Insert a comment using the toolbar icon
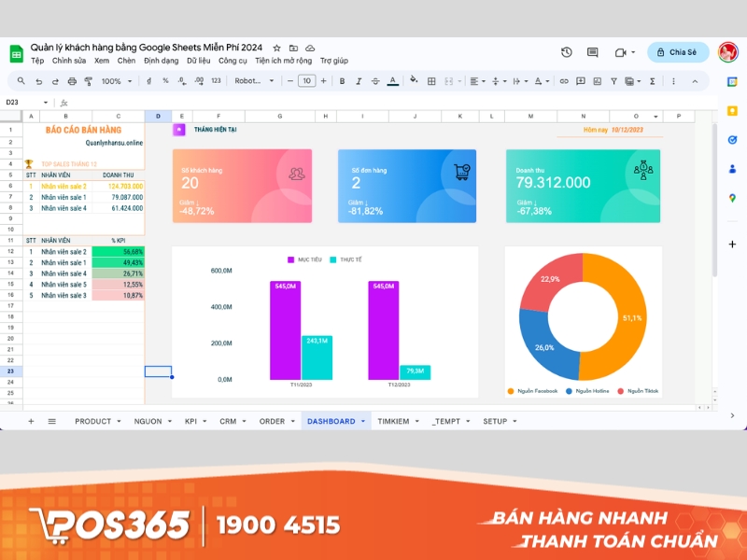Viewport: 747px width, 560px height. pyautogui.click(x=581, y=82)
